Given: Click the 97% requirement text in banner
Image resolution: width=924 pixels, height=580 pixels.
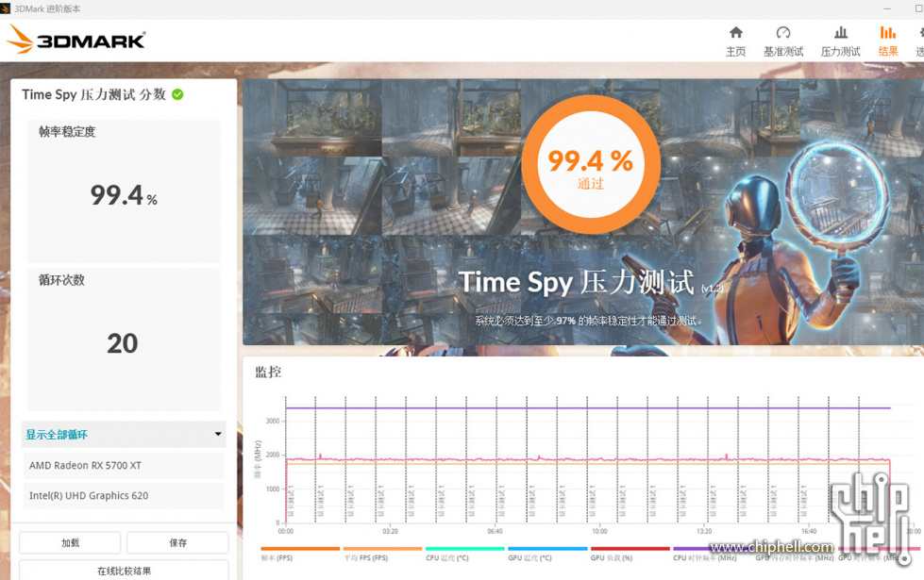Looking at the screenshot, I should (x=589, y=321).
